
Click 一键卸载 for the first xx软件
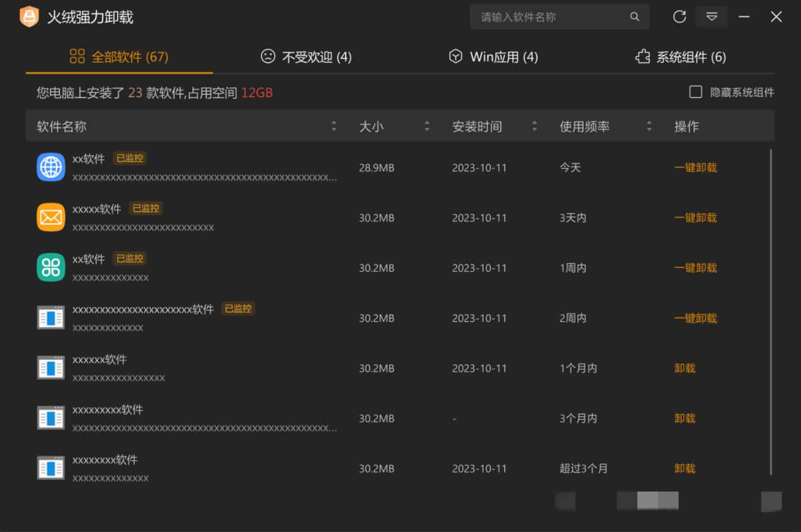point(696,167)
